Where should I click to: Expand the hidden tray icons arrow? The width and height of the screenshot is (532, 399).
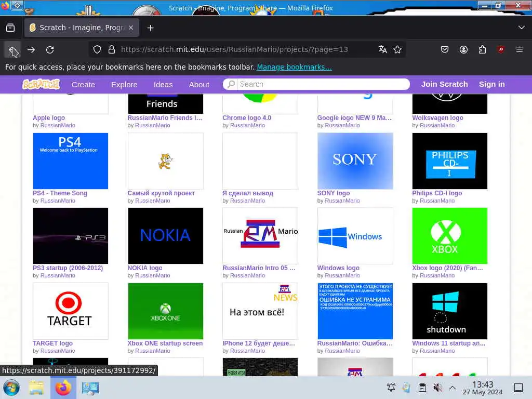click(x=453, y=388)
